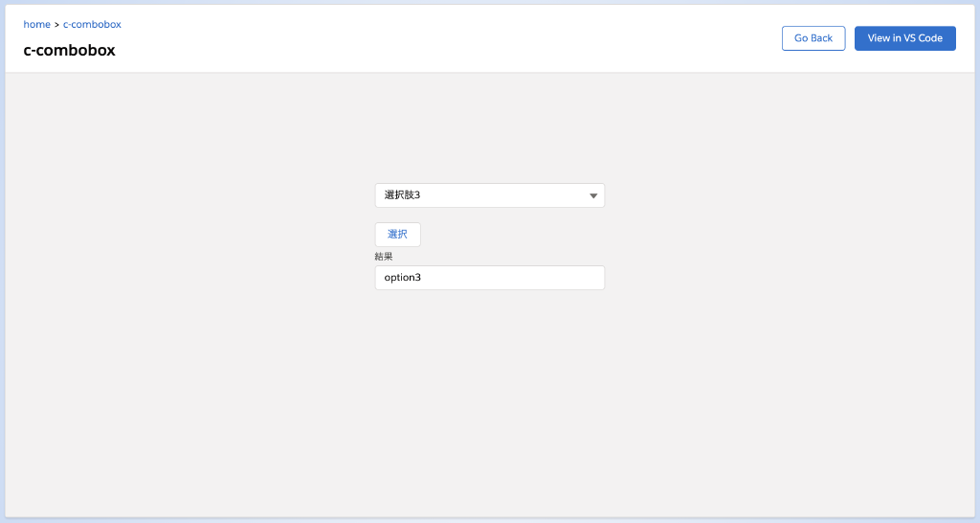Expand the option list showing 選択肢3
Viewport: 980px width, 523px height.
tap(489, 195)
